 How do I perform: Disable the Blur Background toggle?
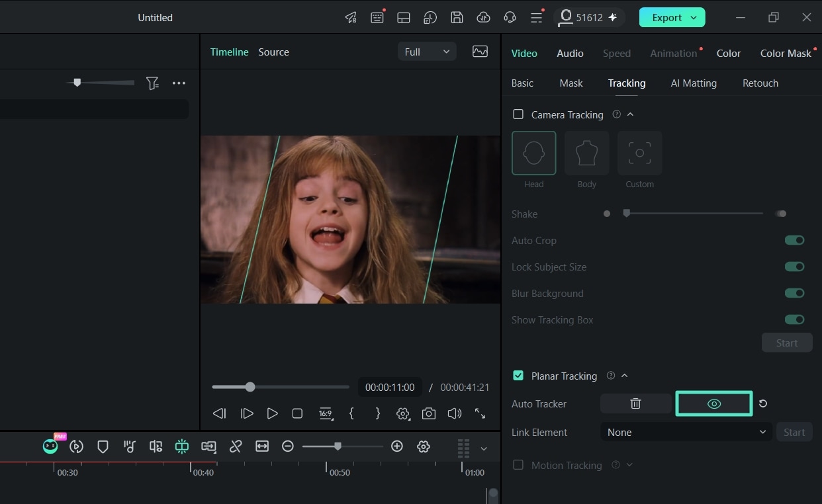pyautogui.click(x=794, y=293)
